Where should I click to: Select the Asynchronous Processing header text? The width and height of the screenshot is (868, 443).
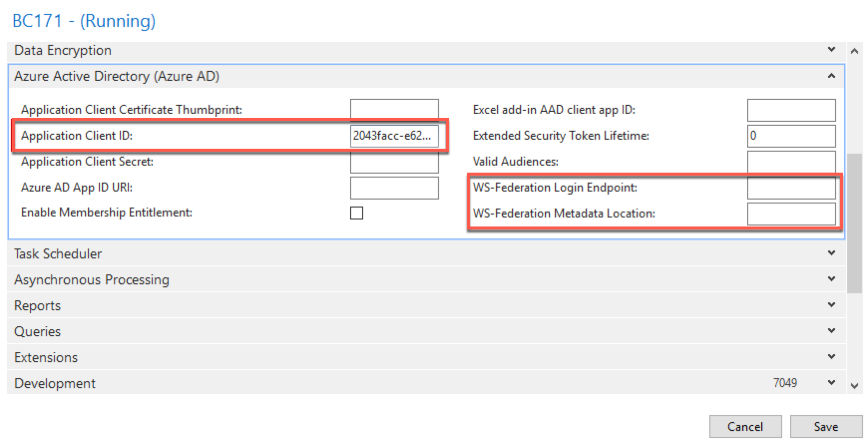pyautogui.click(x=92, y=280)
